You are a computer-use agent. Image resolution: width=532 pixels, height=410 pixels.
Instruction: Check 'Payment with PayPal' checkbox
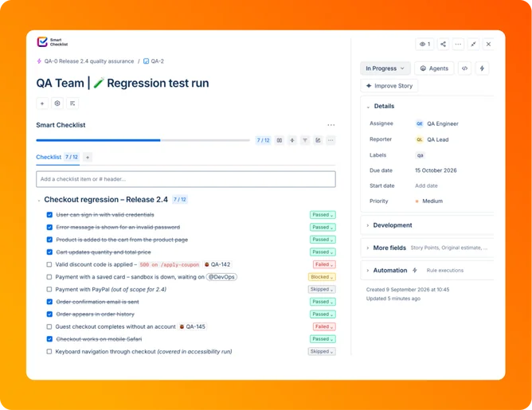click(x=49, y=289)
